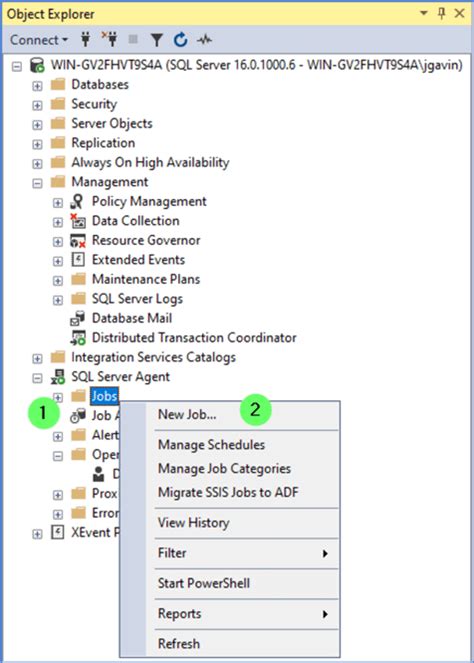Open Activity Monitor pulse icon
474x663 pixels.
[x=205, y=40]
